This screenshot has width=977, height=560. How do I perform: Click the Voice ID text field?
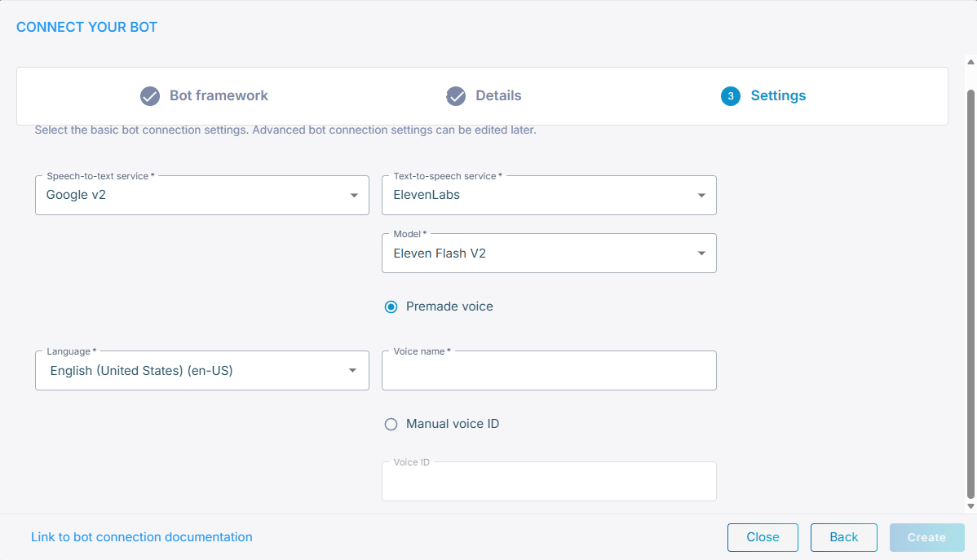548,483
